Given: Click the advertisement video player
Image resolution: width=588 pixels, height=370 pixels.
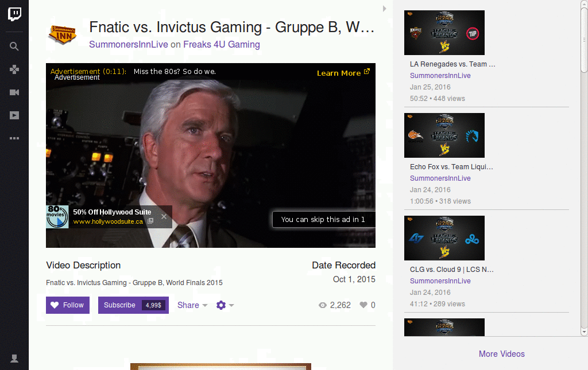Looking at the screenshot, I should point(211,155).
